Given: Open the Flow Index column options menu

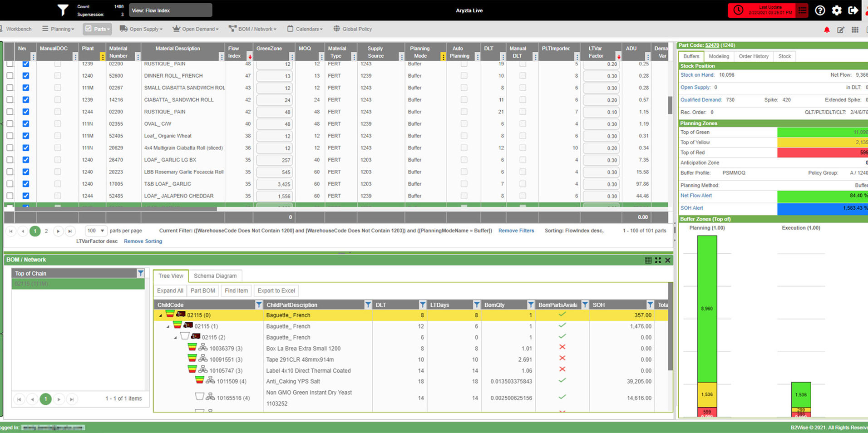Looking at the screenshot, I should (x=250, y=56).
